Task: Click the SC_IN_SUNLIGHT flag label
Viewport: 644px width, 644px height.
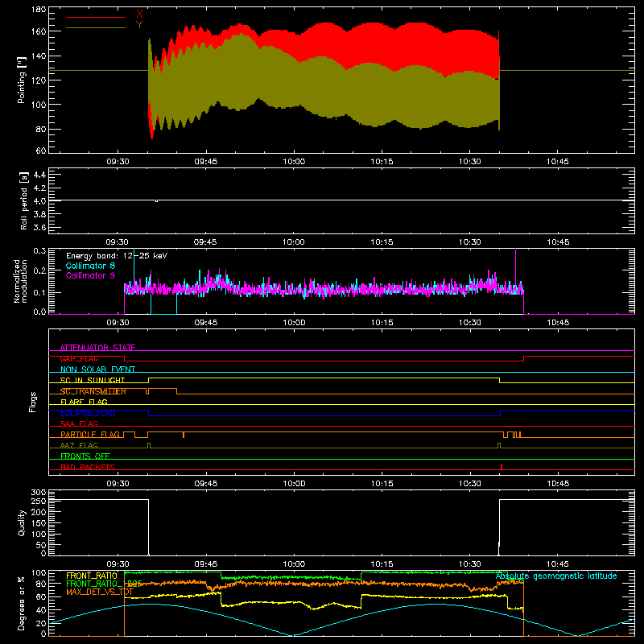Action: 93,380
